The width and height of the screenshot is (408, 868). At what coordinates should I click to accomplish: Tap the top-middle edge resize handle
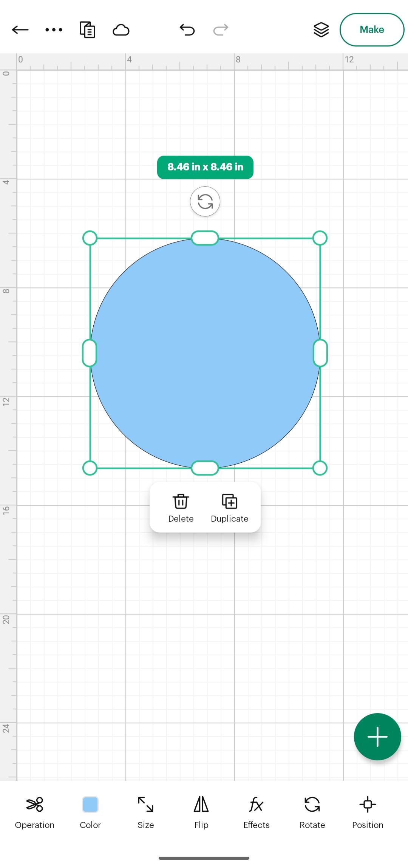point(205,238)
